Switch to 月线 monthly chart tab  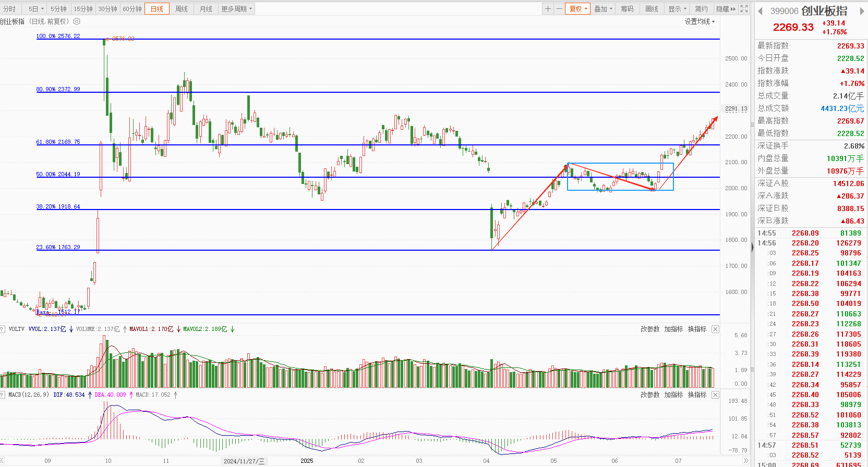[206, 9]
